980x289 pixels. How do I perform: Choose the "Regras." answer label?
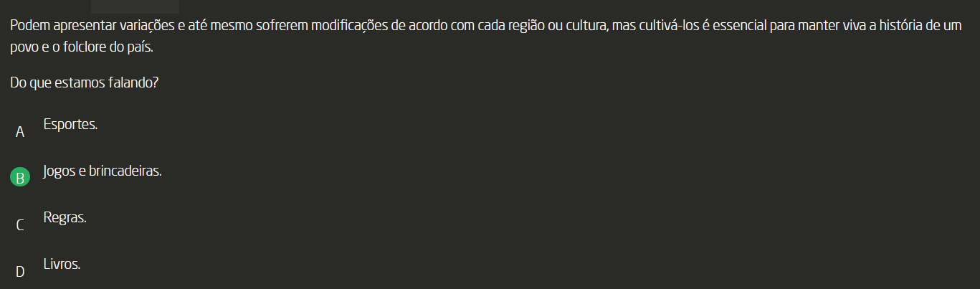click(65, 217)
